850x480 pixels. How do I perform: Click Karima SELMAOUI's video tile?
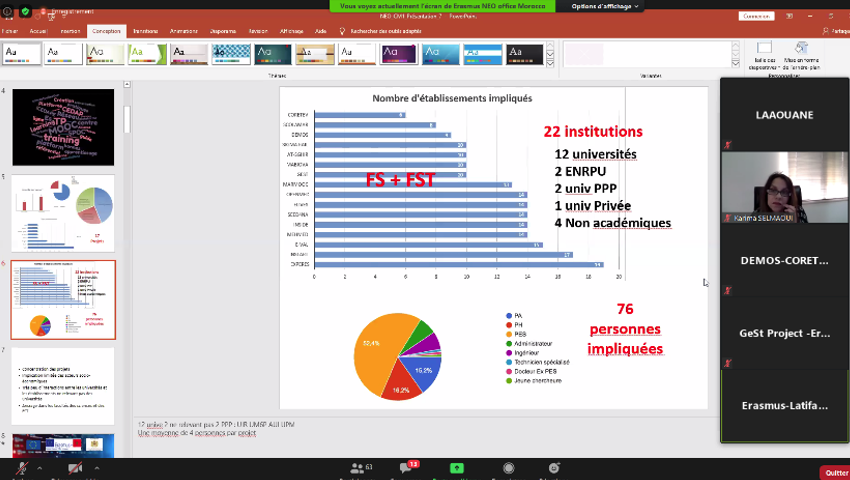click(785, 188)
